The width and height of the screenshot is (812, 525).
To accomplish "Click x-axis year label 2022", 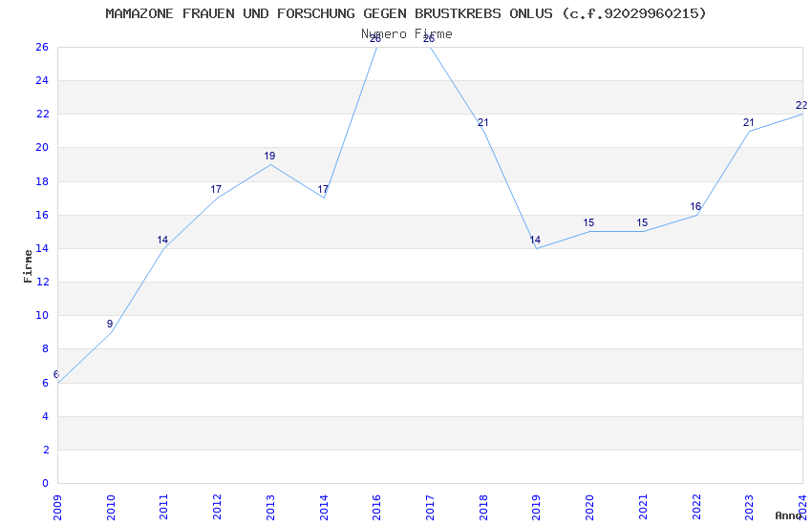I will pos(696,508).
